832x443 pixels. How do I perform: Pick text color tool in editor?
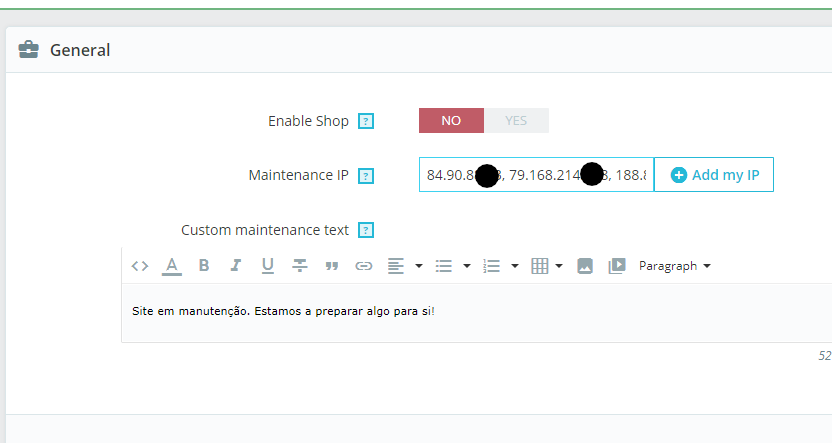click(171, 266)
